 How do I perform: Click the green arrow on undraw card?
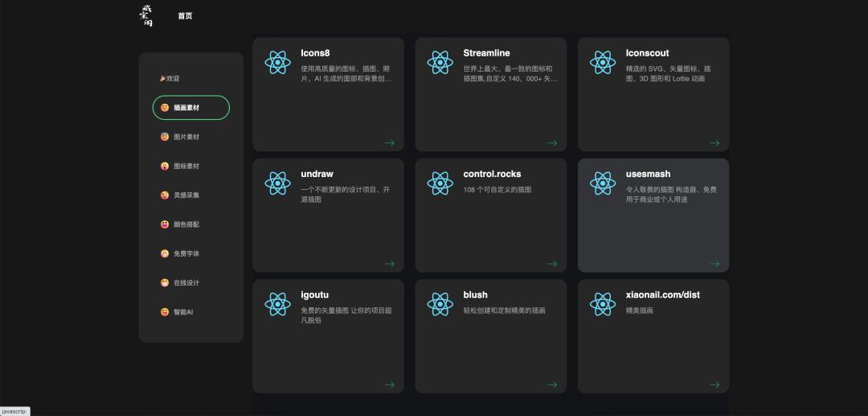(x=390, y=264)
